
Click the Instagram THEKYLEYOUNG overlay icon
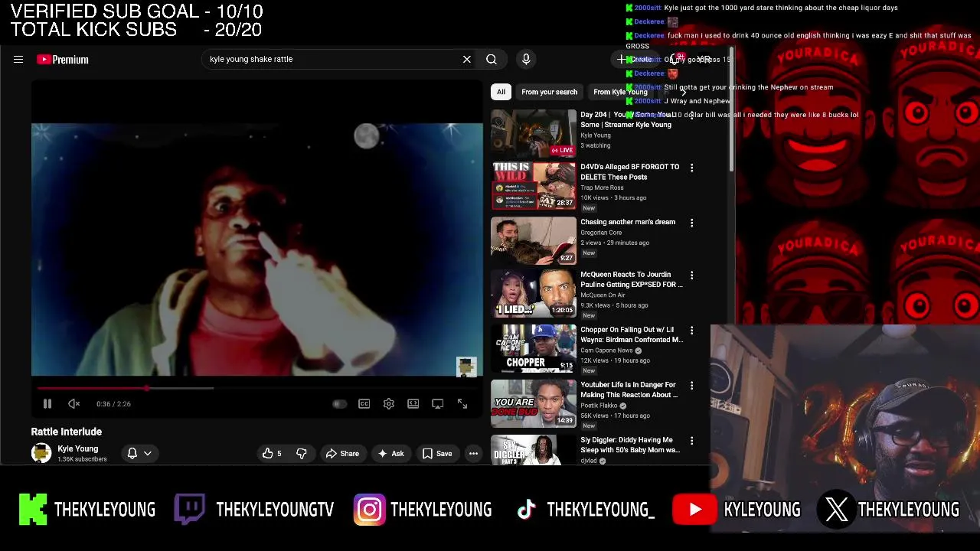click(369, 510)
